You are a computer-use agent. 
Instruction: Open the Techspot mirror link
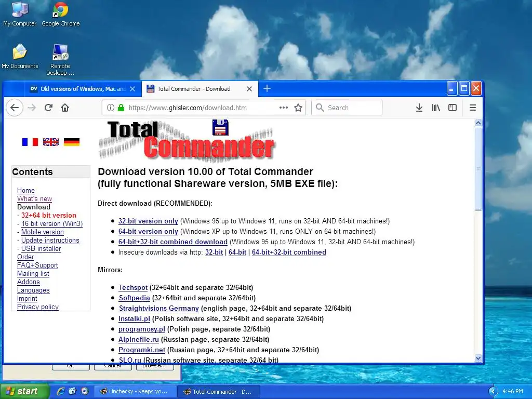pyautogui.click(x=133, y=288)
